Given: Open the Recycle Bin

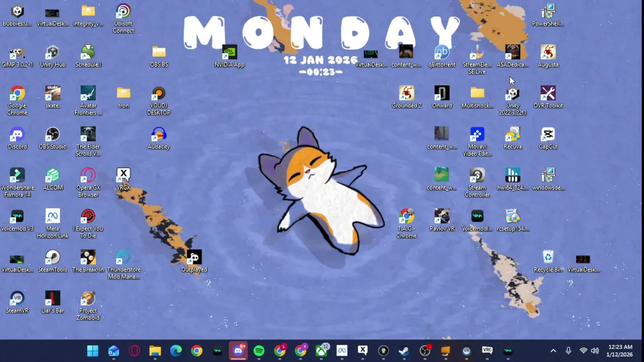Looking at the screenshot, I should (x=548, y=261).
